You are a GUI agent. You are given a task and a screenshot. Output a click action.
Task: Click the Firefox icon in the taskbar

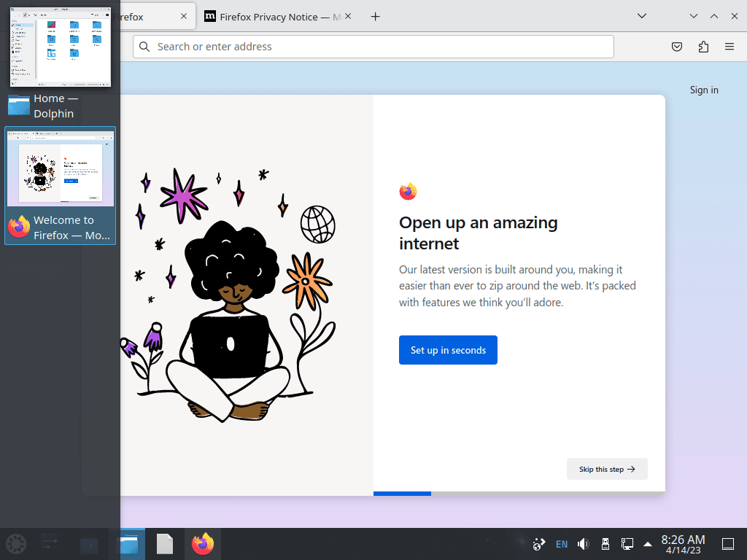pyautogui.click(x=203, y=544)
